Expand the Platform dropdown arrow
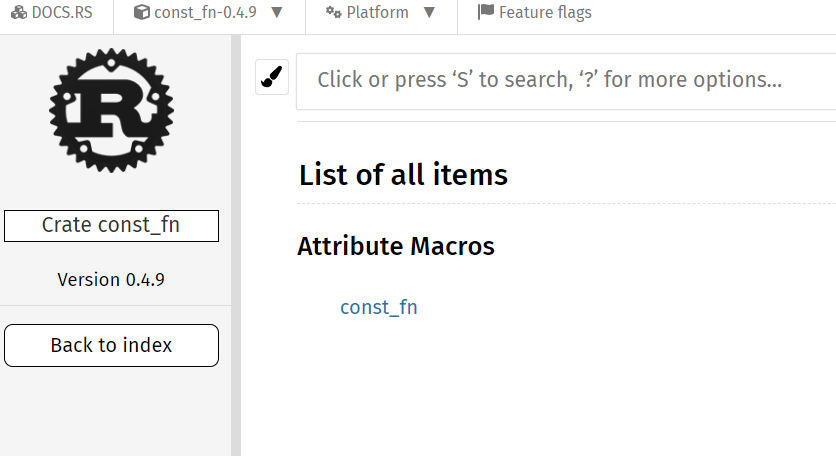Viewport: 836px width, 456px height. 429,12
